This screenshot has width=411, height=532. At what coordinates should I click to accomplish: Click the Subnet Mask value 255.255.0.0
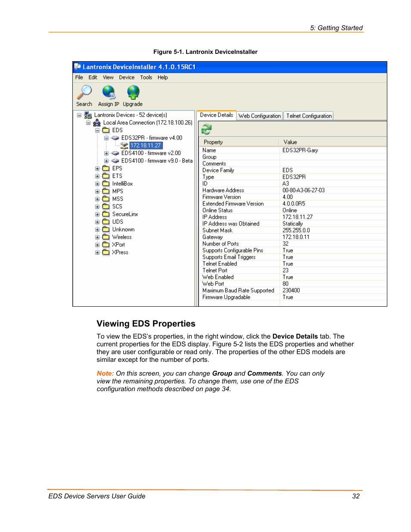point(296,230)
